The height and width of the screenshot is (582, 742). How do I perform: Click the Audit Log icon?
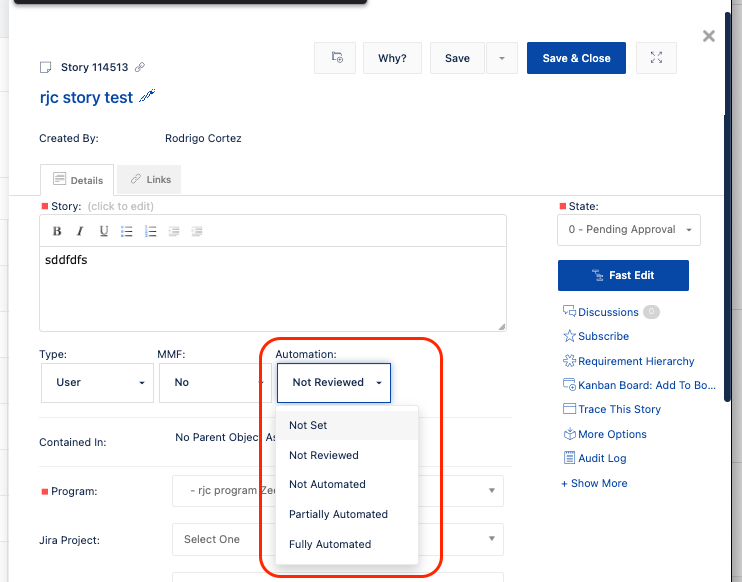pyautogui.click(x=569, y=458)
